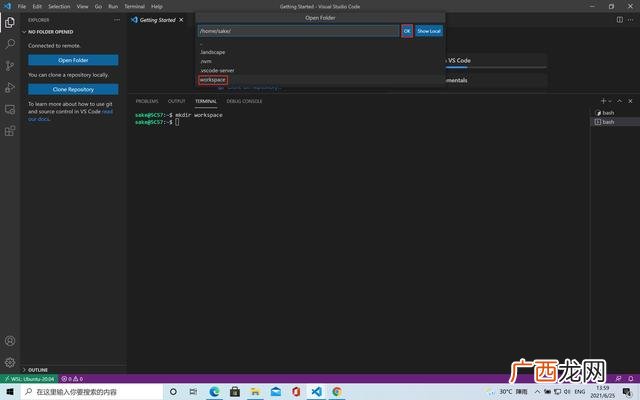Create a new terminal with plus icon
The width and height of the screenshot is (640, 400).
pyautogui.click(x=603, y=101)
